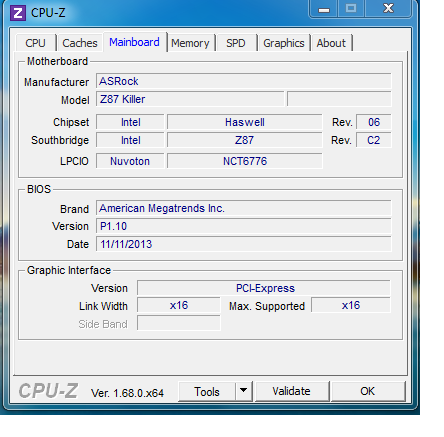Screen dimensions: 444x437
Task: Click the BIOS Date value 11/11/2013
Action: [x=243, y=244]
